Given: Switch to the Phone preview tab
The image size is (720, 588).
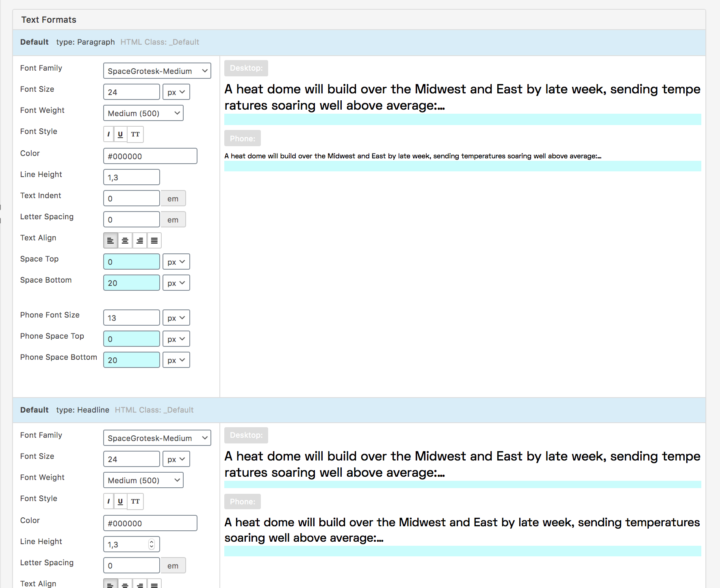Looking at the screenshot, I should coord(242,138).
